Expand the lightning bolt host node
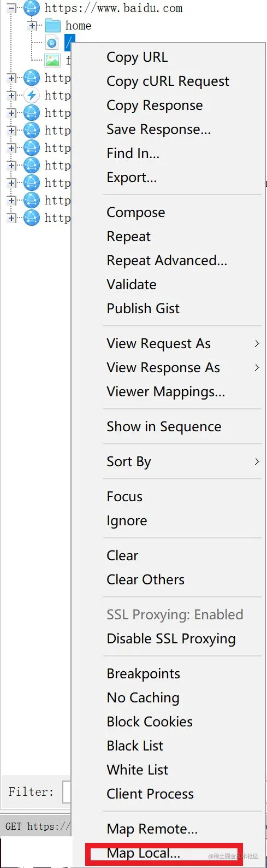Viewport: 267px width, 868px height. [x=11, y=95]
